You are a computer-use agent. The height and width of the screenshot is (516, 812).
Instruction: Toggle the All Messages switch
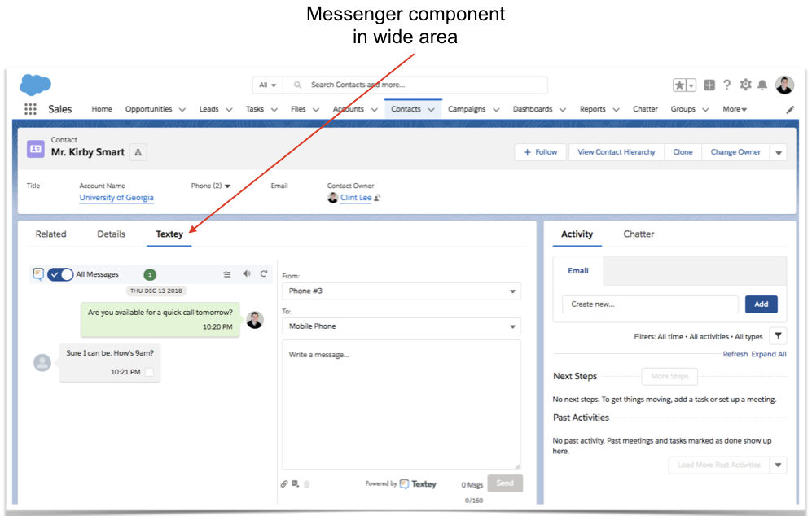(x=60, y=274)
